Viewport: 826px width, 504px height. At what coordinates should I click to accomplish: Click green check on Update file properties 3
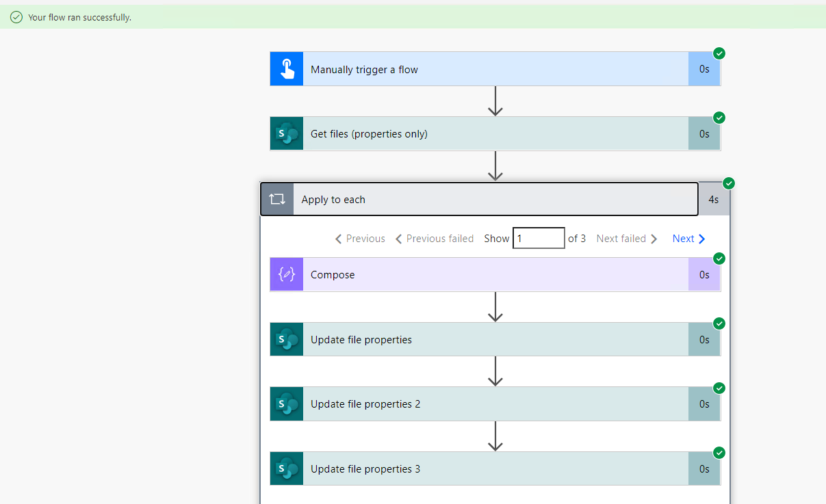pyautogui.click(x=719, y=453)
